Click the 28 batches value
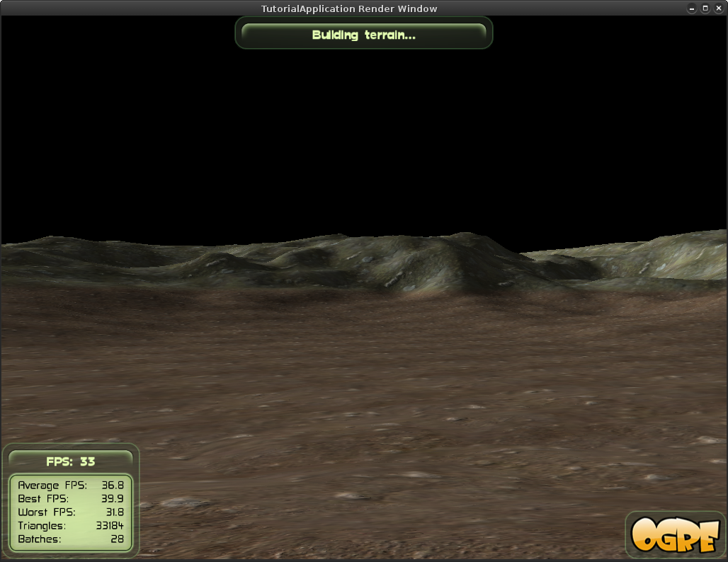 [x=118, y=539]
